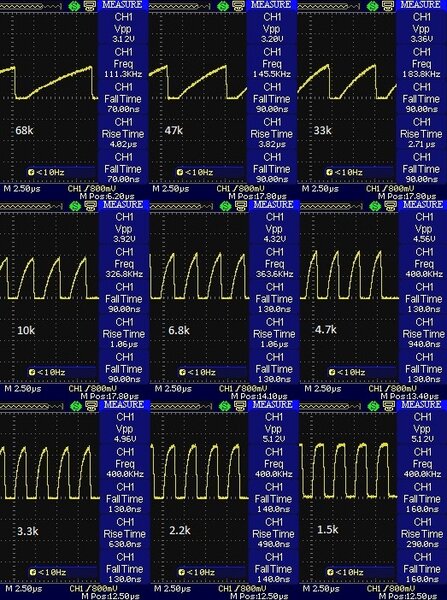Click the 4.7k resistor label

(x=326, y=329)
